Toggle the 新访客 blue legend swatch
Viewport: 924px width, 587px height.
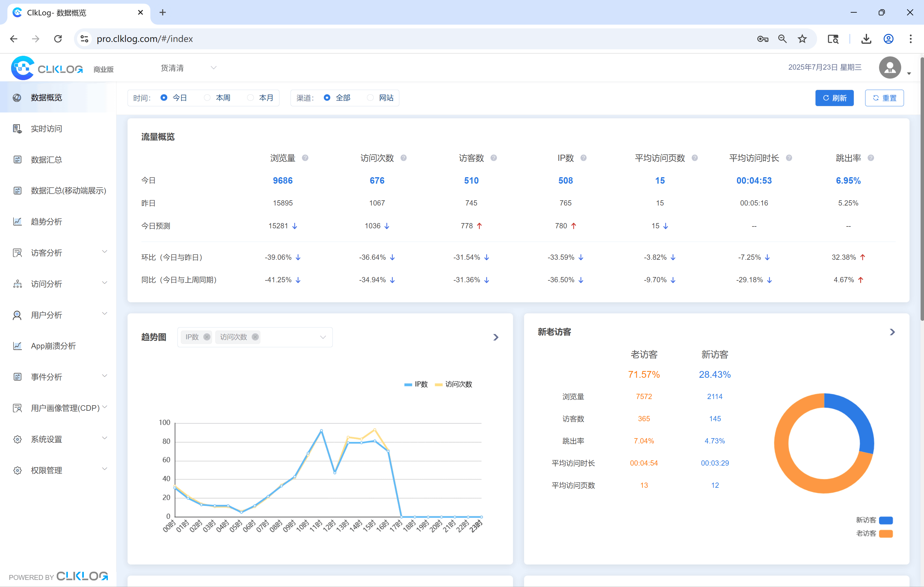click(x=885, y=520)
